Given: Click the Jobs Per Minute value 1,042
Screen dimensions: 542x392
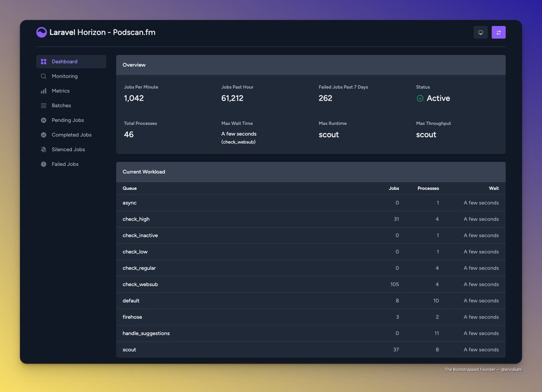Looking at the screenshot, I should 134,98.
